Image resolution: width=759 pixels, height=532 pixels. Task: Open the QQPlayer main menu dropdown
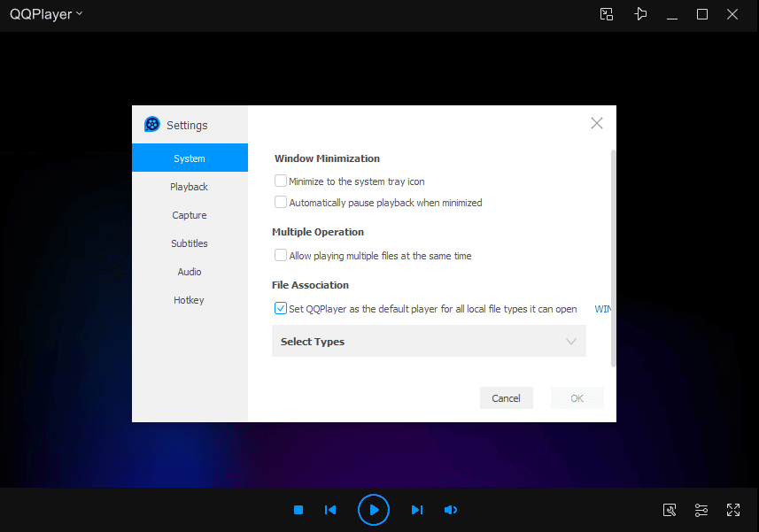coord(46,14)
